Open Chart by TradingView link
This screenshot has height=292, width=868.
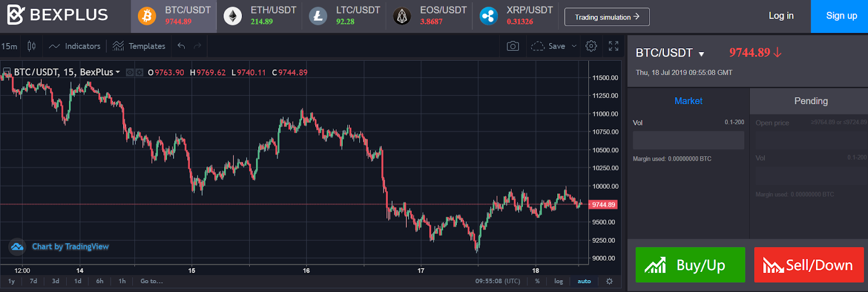[x=71, y=246]
